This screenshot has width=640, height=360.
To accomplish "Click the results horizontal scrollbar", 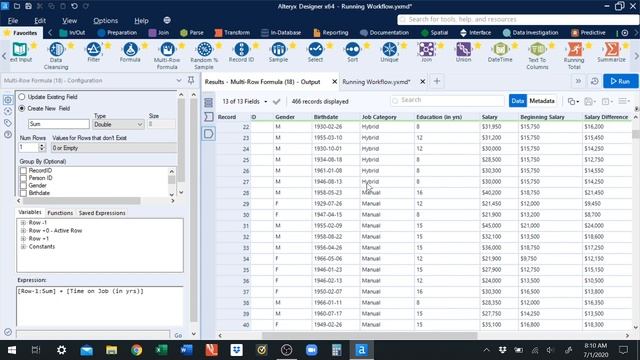I will (369, 336).
